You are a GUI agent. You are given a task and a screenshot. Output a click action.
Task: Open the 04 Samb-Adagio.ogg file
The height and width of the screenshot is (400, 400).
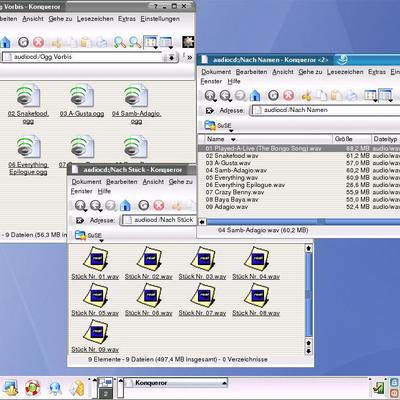coord(136,104)
